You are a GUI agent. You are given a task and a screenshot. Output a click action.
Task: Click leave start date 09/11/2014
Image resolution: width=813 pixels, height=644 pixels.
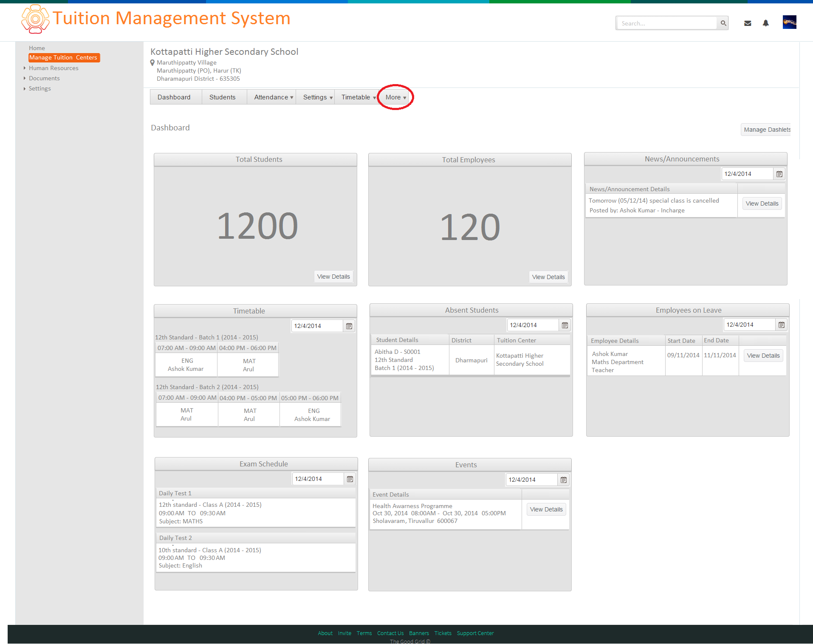(x=683, y=356)
